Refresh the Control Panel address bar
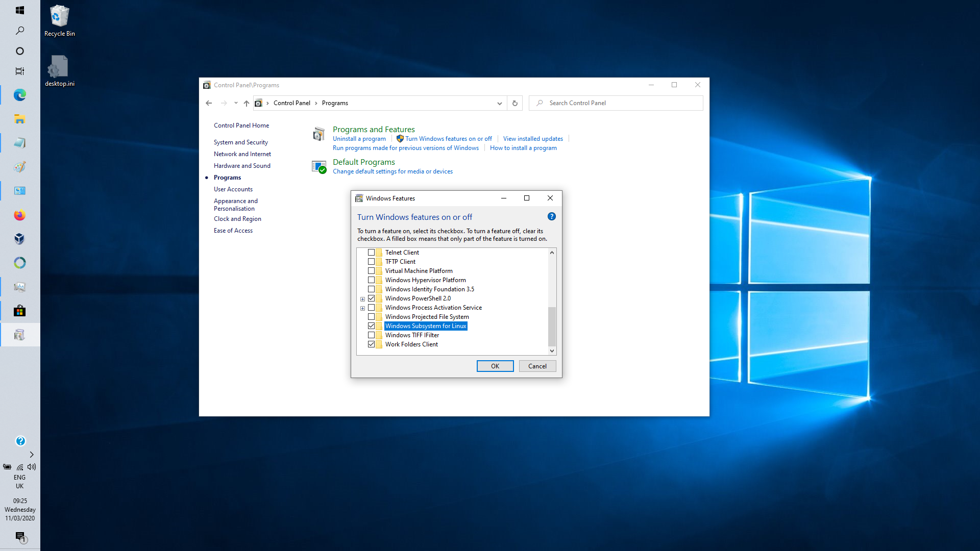 (514, 103)
